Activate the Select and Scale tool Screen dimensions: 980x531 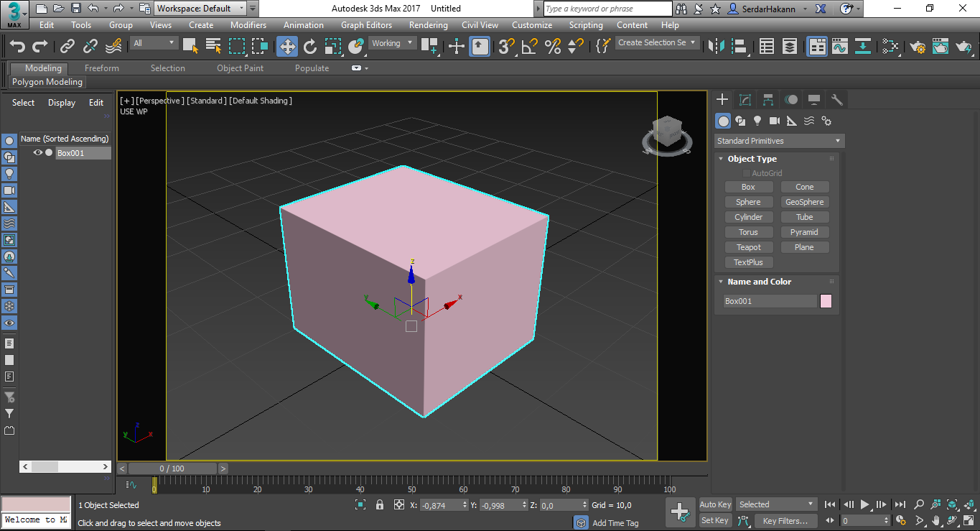click(333, 46)
